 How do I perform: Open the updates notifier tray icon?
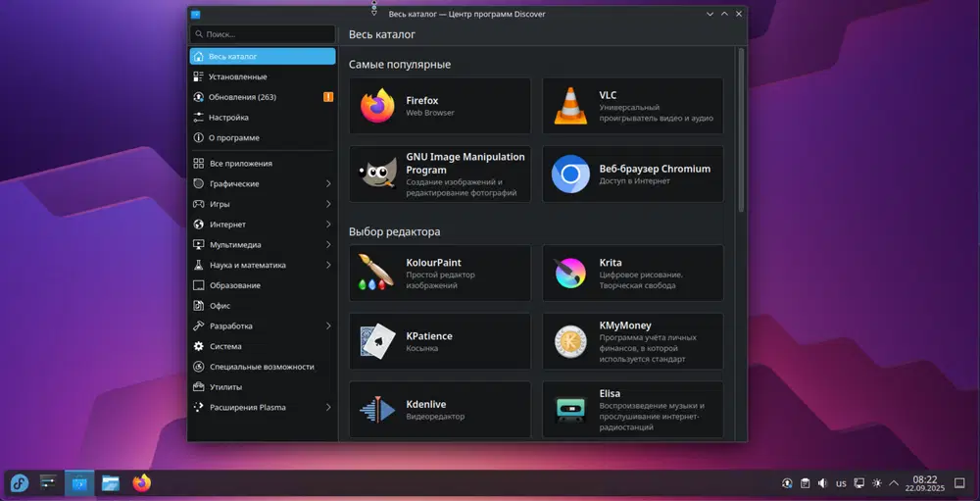(x=788, y=482)
